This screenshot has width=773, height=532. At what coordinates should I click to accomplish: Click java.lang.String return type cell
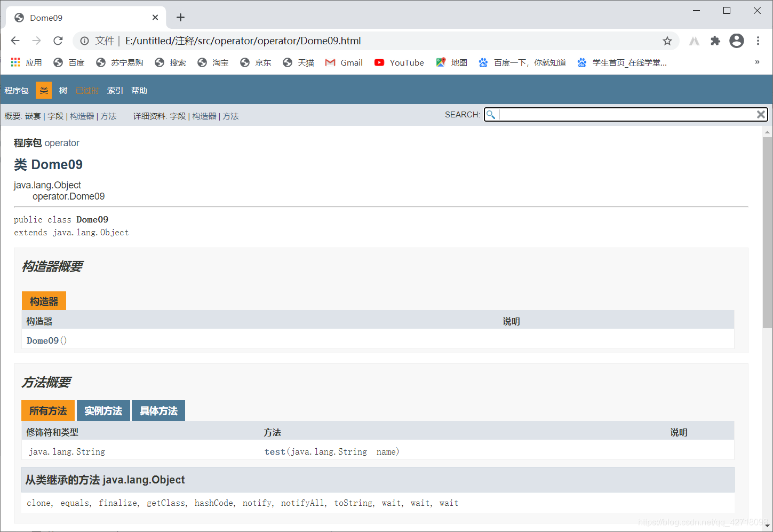(x=67, y=451)
